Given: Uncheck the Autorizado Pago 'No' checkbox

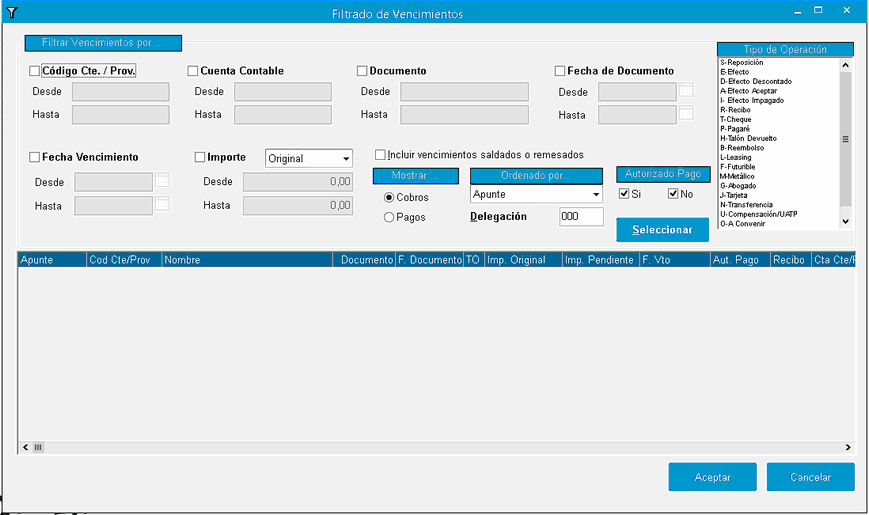Looking at the screenshot, I should [673, 194].
